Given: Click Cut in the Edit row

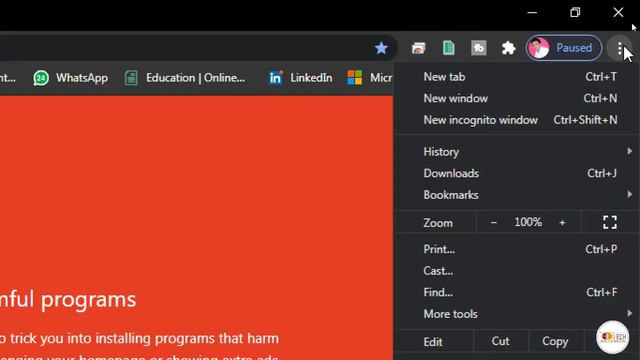Looking at the screenshot, I should (500, 341).
